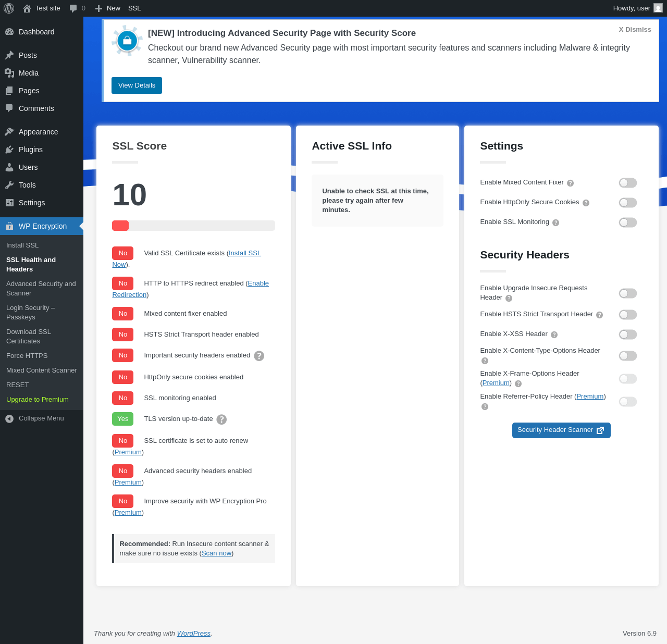667x644 pixels.
Task: Click help icon for Referrer-Policy Header
Action: pyautogui.click(x=485, y=406)
